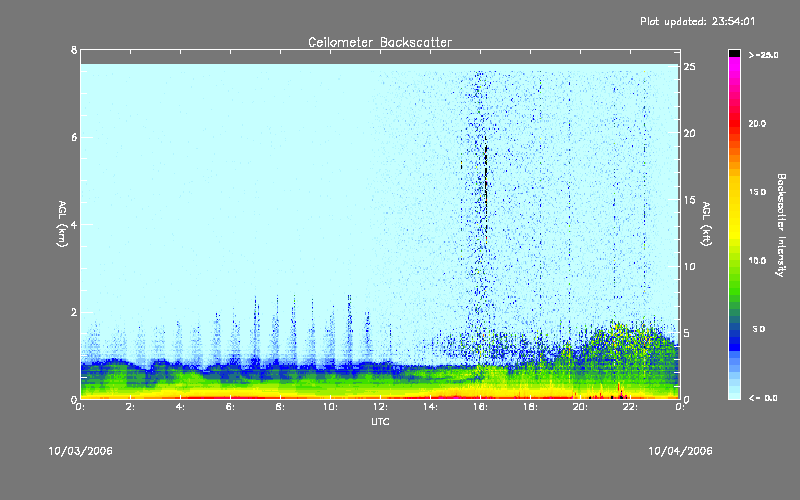Click the "6" km tick on left axis
The image size is (800, 500).
coord(74,137)
